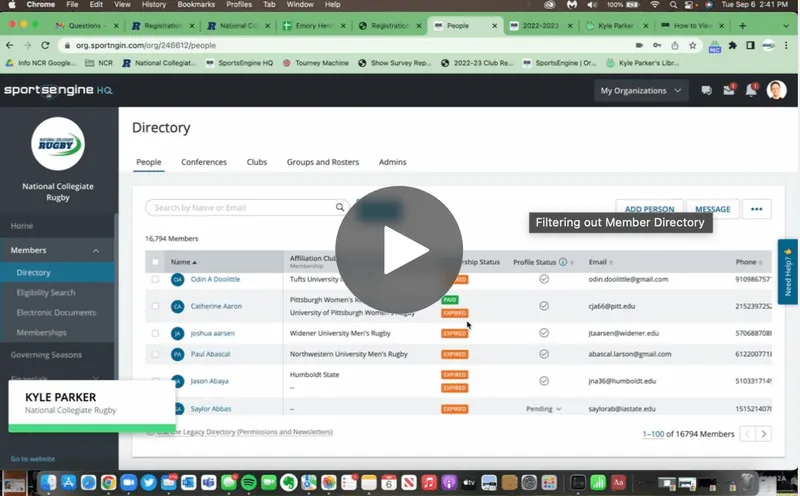The height and width of the screenshot is (496, 800).
Task: Click the MESSAGE button
Action: (x=712, y=209)
